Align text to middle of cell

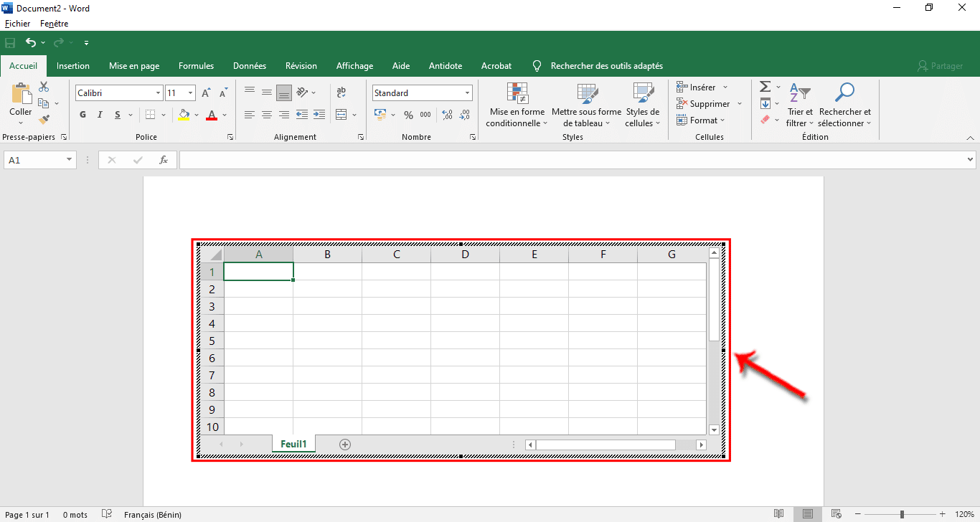(267, 92)
